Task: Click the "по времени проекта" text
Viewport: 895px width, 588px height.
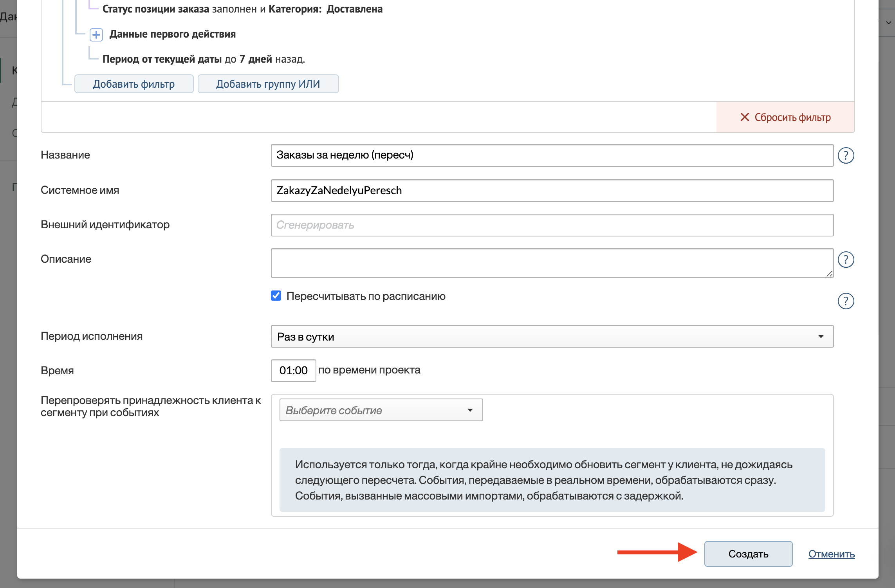Action: 369,370
